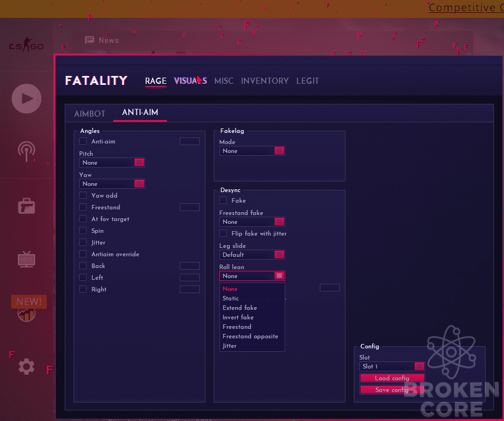Screen dimensions: 504x421
Task: Open the Yaw dropdown
Action: coord(112,184)
